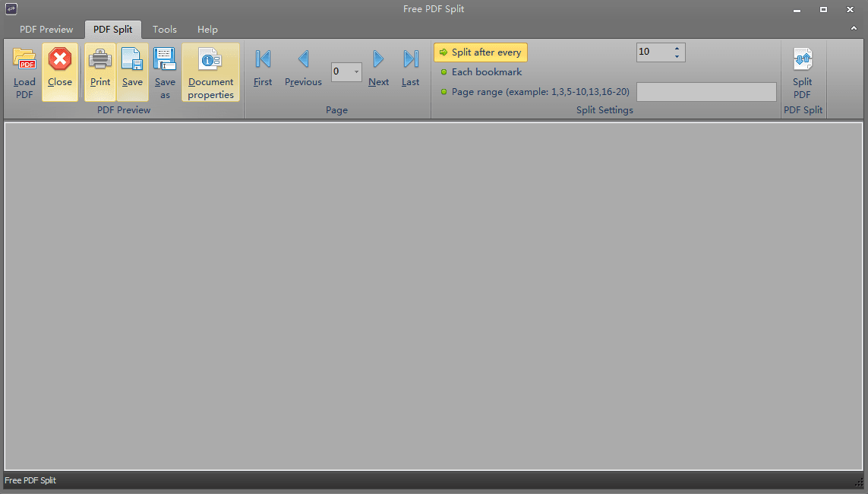Select Split after every option
Viewport: 868px width, 494px height.
point(481,52)
